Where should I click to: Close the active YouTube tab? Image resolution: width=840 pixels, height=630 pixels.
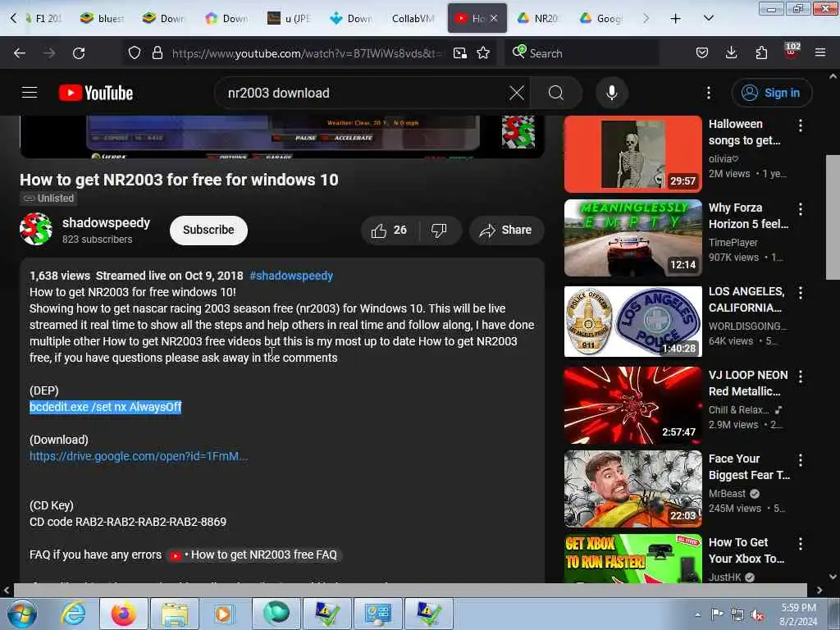coord(494,18)
